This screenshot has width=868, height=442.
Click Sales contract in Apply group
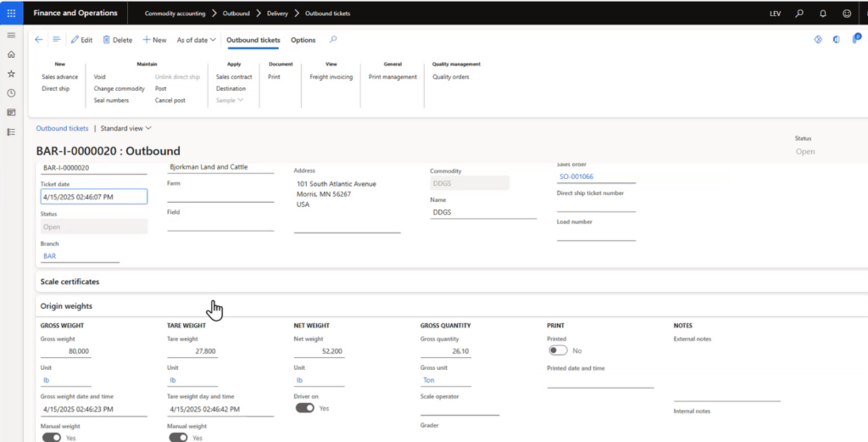(234, 77)
